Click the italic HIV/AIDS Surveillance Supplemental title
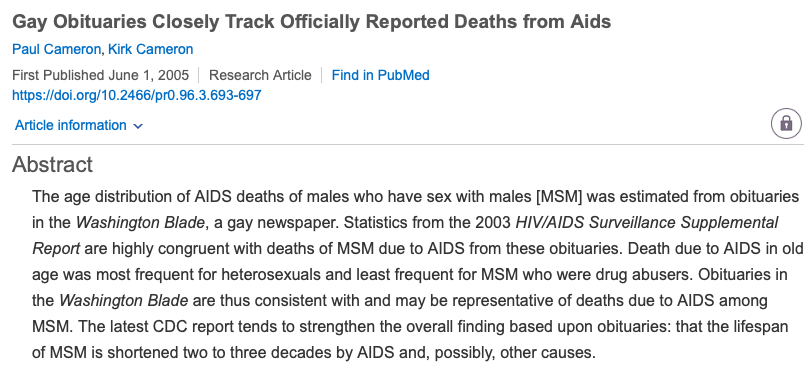 coord(647,223)
